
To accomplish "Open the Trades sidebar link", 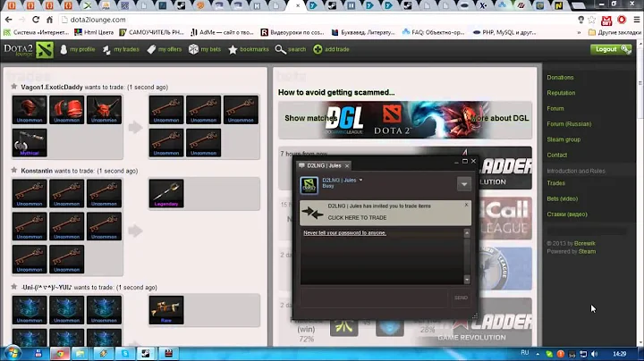I will pos(555,183).
